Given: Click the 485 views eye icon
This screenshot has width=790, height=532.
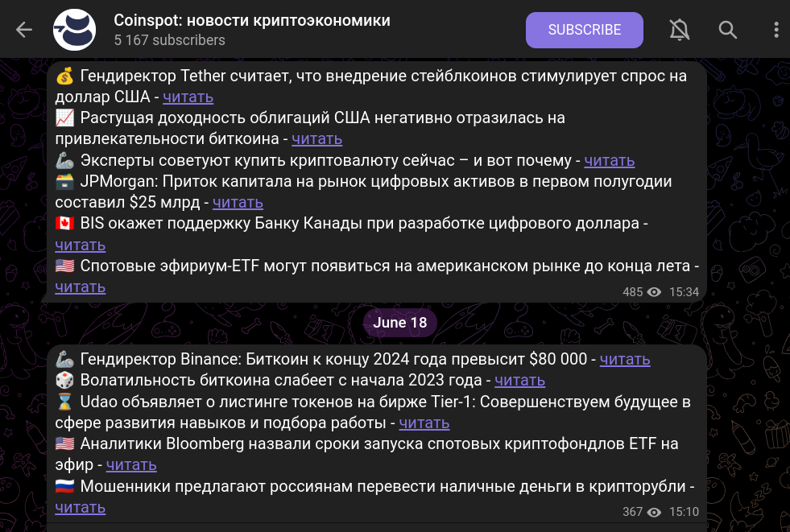Looking at the screenshot, I should [654, 292].
